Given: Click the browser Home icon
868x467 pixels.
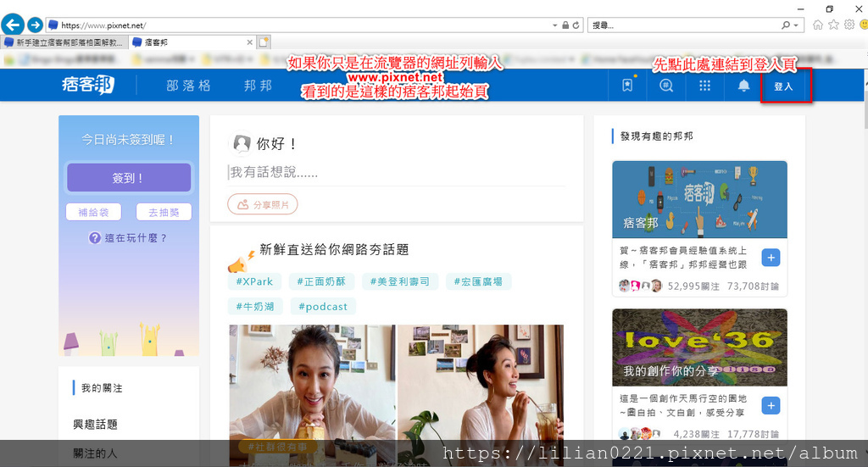Looking at the screenshot, I should point(818,25).
